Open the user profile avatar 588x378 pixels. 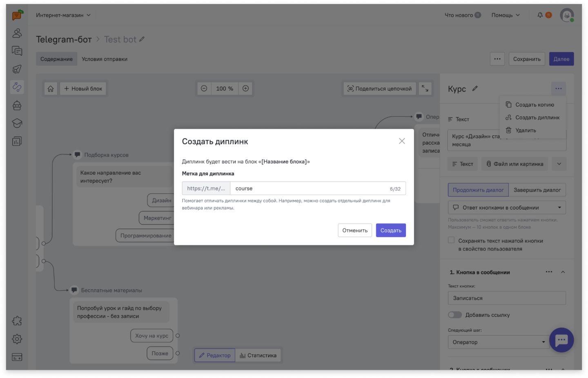(567, 15)
